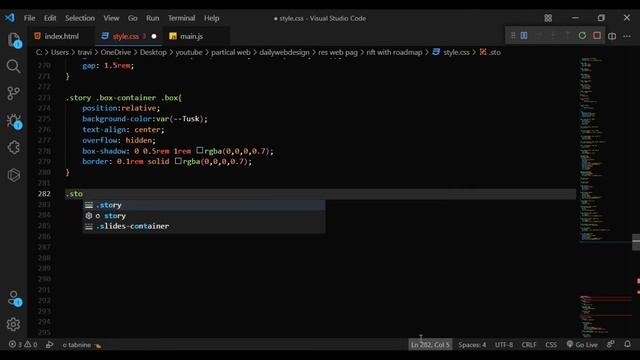Open the More Actions ellipsis menu
The image size is (640, 360).
coord(627,36)
